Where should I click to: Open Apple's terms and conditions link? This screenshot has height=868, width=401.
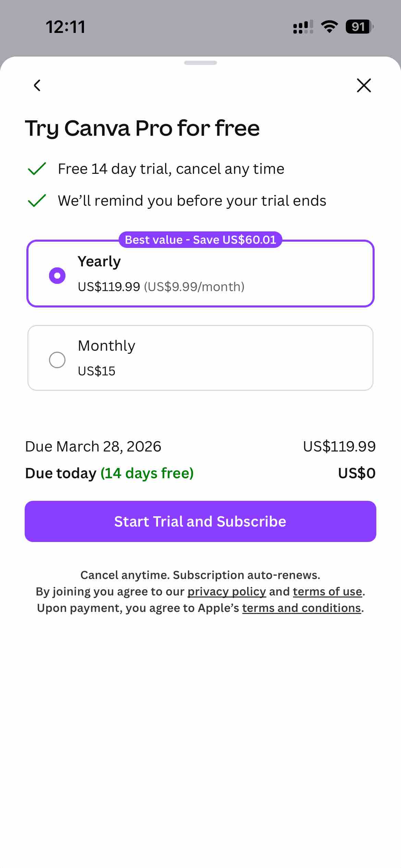tap(302, 608)
